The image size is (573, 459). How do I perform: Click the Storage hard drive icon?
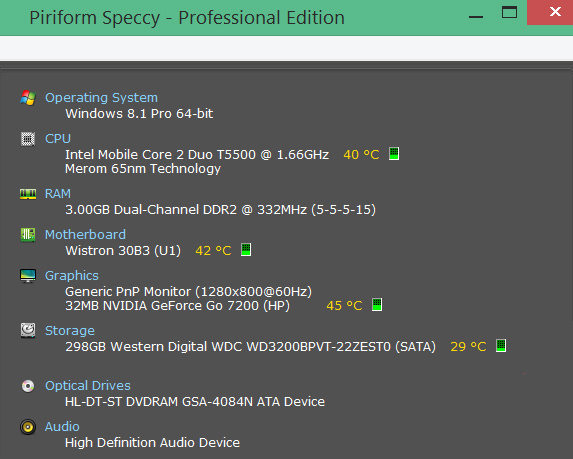[28, 330]
